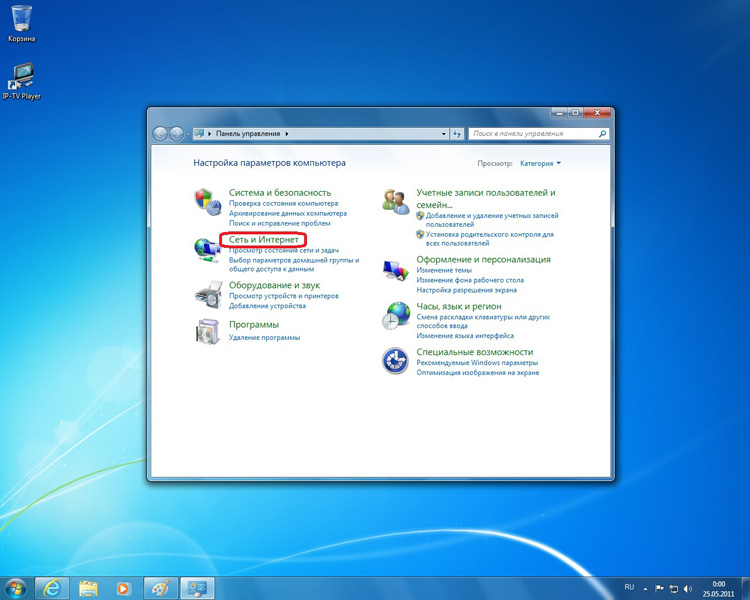750x600 pixels.
Task: Click Изменение темы link
Action: pyautogui.click(x=444, y=270)
